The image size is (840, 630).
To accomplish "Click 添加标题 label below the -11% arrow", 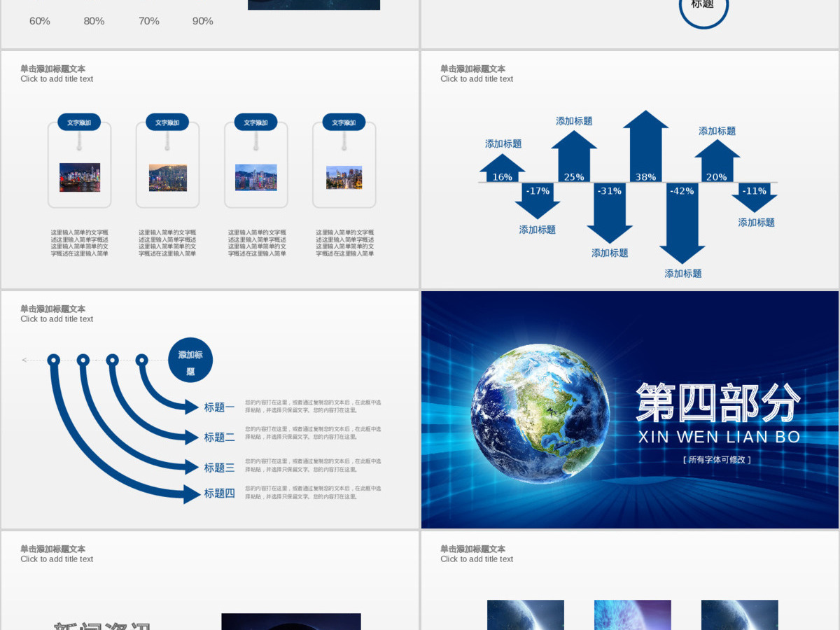I will click(x=757, y=223).
